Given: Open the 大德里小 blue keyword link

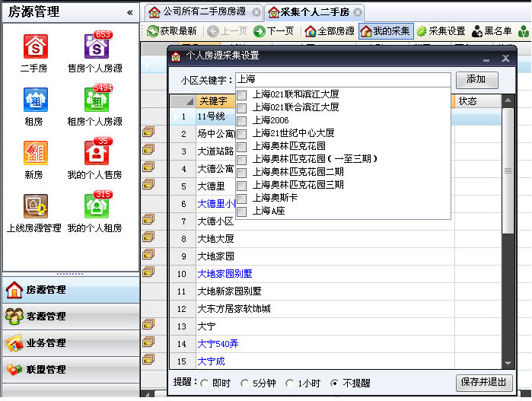Looking at the screenshot, I should pos(216,204).
